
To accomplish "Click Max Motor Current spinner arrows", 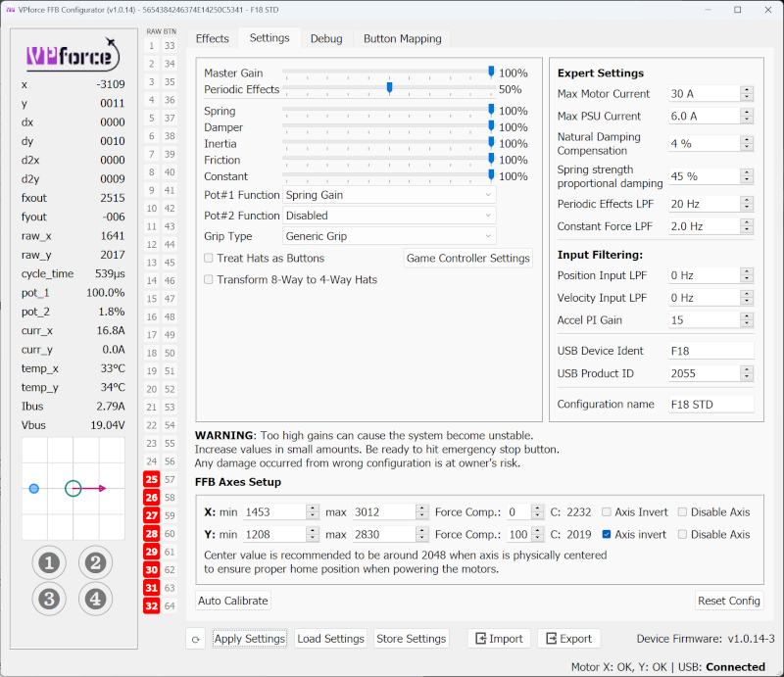I will [x=747, y=93].
